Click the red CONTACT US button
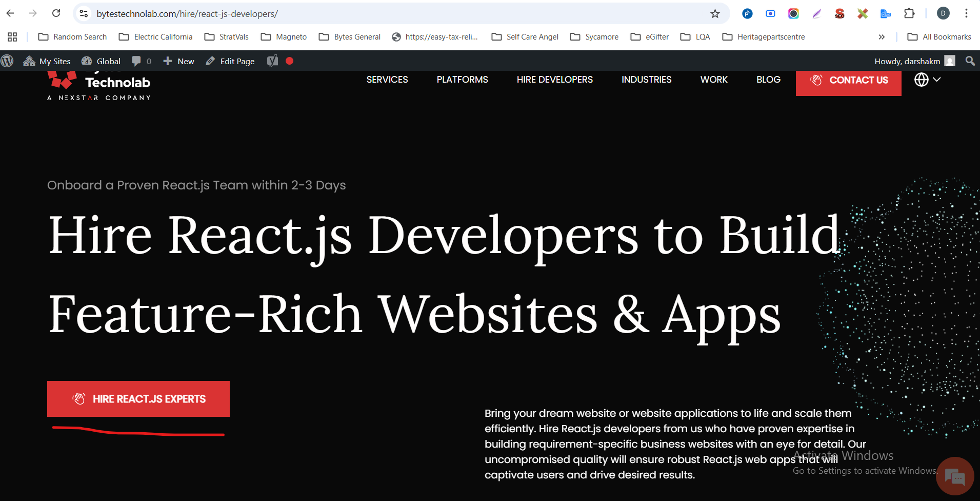 (849, 82)
